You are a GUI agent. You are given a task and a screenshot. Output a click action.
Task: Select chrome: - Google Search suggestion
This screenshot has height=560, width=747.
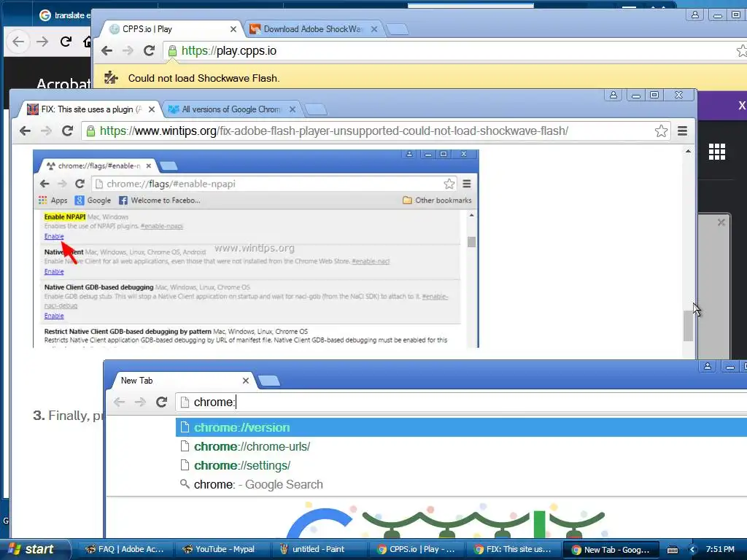point(461,485)
